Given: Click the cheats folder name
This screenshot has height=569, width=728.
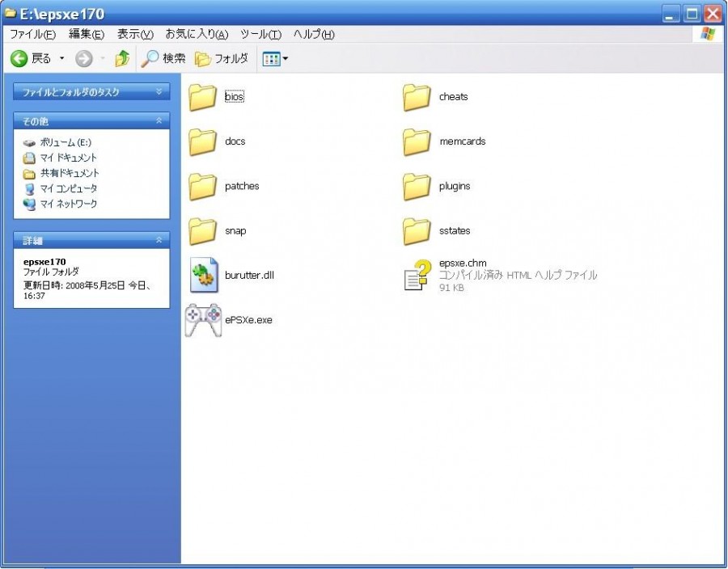Looking at the screenshot, I should pyautogui.click(x=454, y=96).
